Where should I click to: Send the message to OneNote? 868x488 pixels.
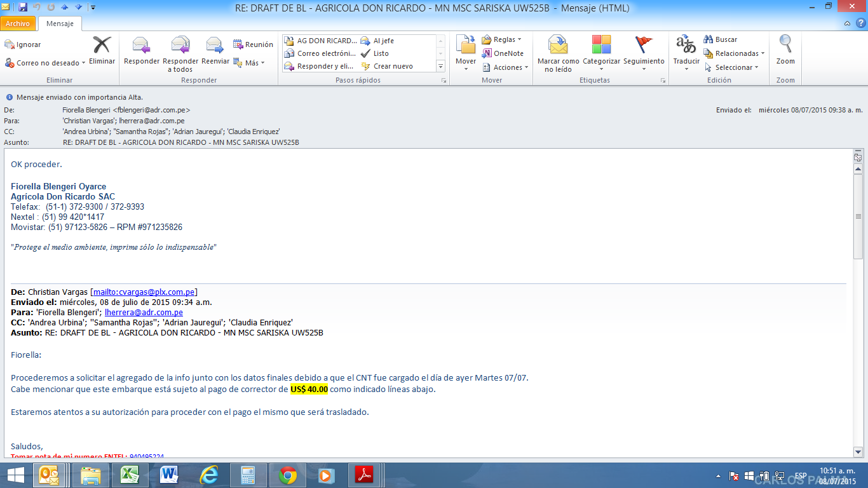pyautogui.click(x=503, y=53)
